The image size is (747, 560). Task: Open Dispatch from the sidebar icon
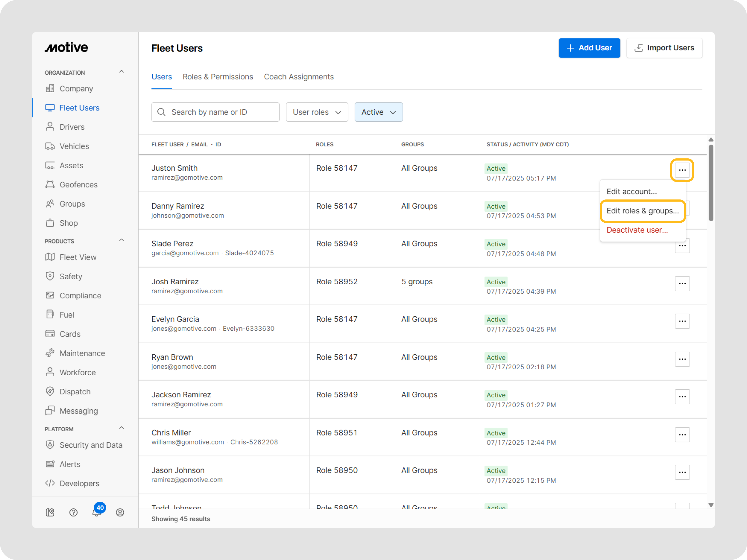[x=50, y=391]
